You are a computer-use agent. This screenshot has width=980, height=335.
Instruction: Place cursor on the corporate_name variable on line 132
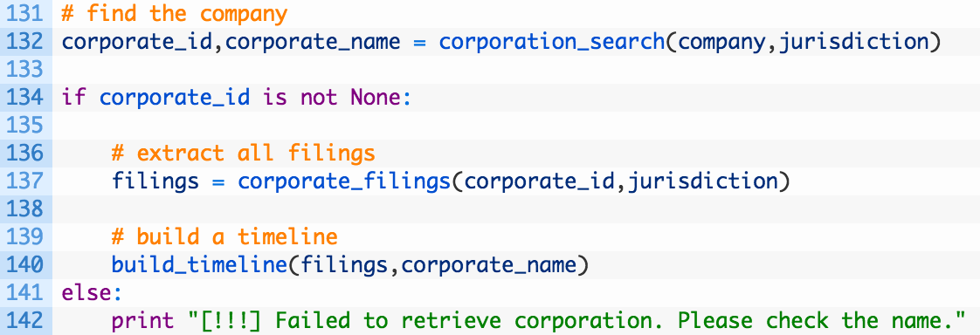[317, 42]
